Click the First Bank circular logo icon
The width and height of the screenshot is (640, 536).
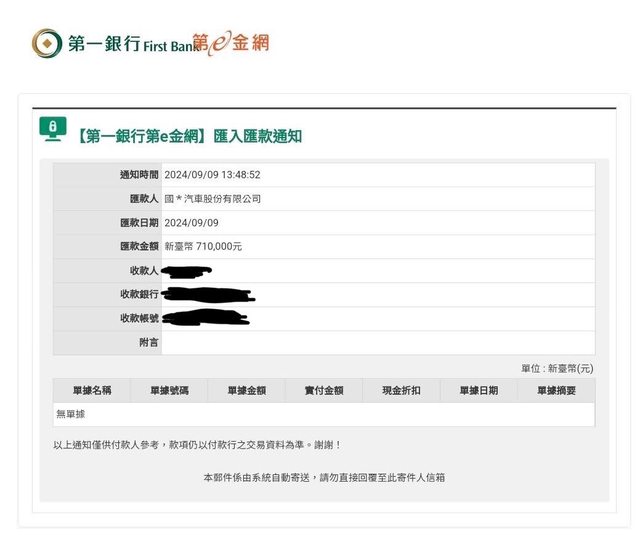click(46, 43)
